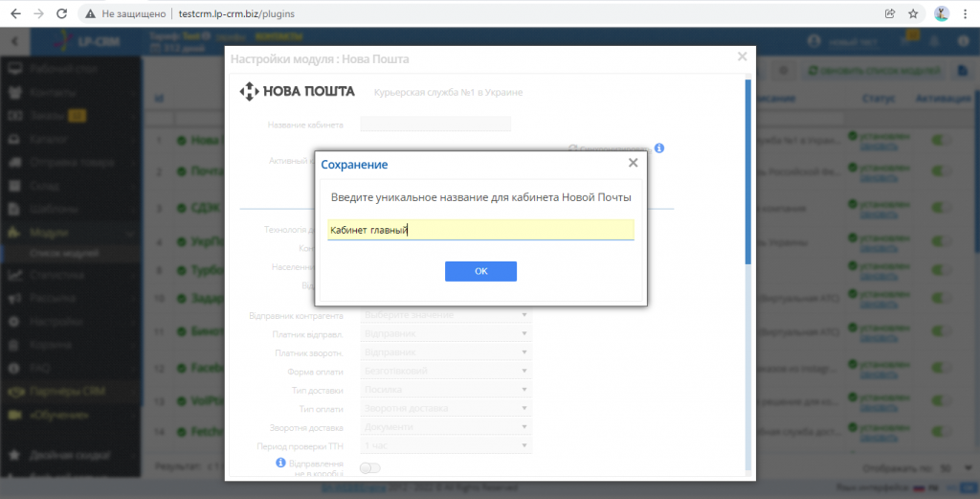Screen dimensions: 980x499
Task: Click the Обновить список модулей button
Action: 874,71
